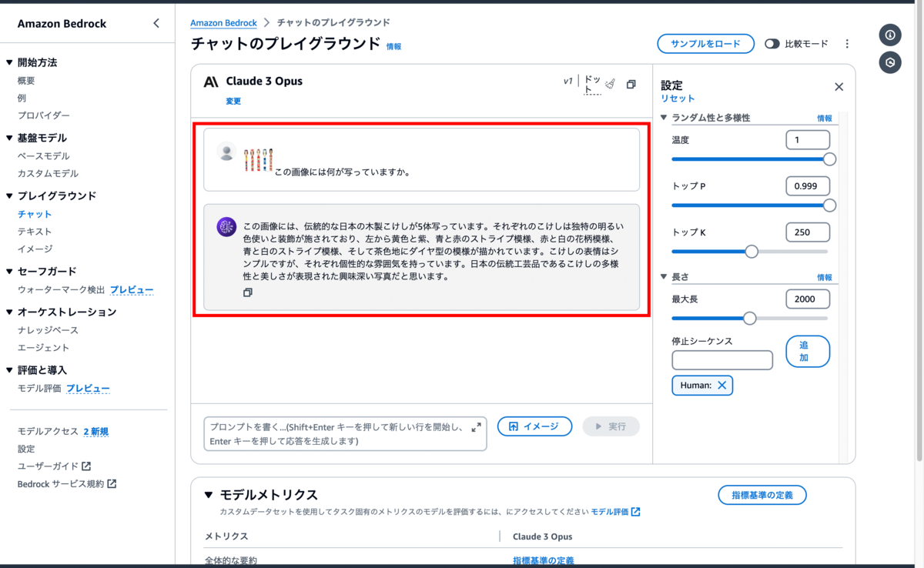The image size is (924, 568).
Task: Go to プロバイダー in the sidebar
Action: pyautogui.click(x=44, y=115)
